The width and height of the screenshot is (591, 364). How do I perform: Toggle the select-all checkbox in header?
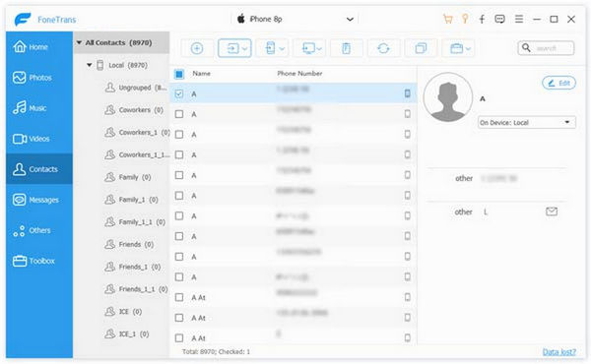pyautogui.click(x=179, y=74)
